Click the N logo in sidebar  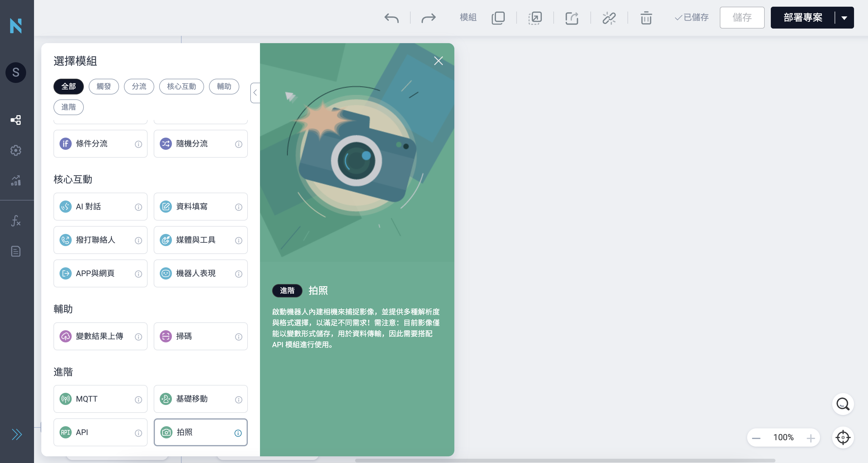point(16,26)
